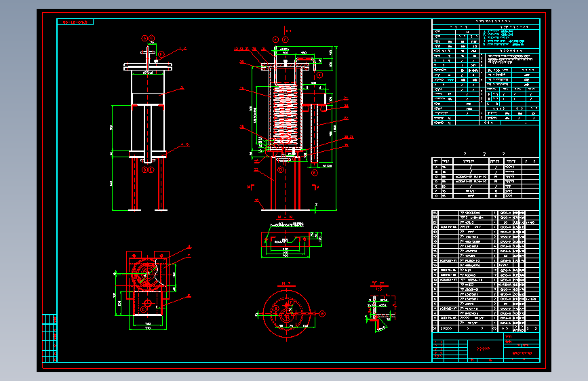Click the bottom header row of parts list
The height and width of the screenshot is (381, 588).
pos(486,329)
